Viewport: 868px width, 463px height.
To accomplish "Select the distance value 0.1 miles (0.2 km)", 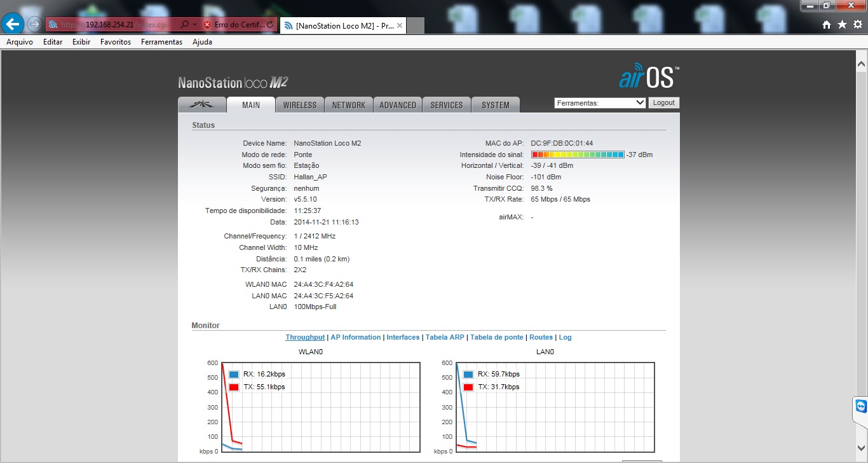I will pyautogui.click(x=322, y=259).
